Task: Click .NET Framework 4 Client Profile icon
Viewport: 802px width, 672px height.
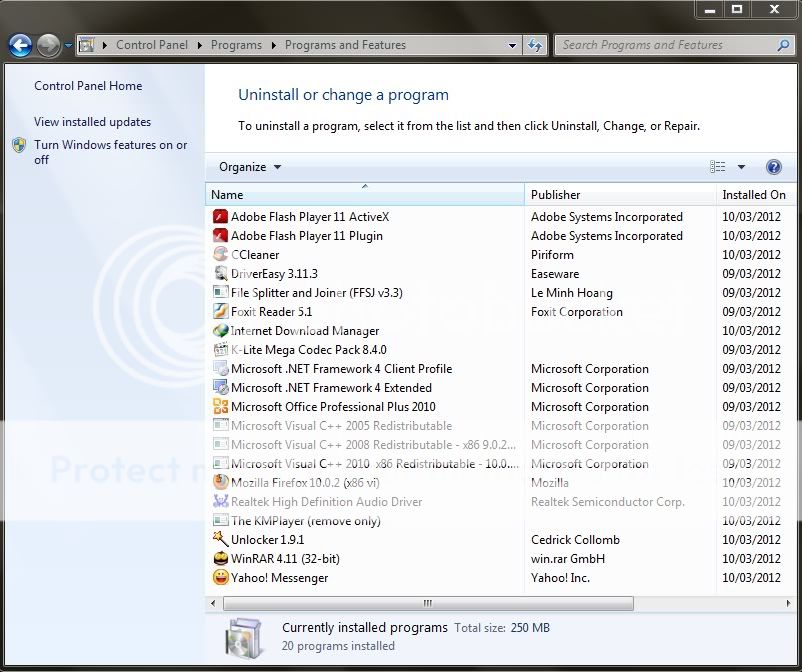Action: pyautogui.click(x=220, y=368)
